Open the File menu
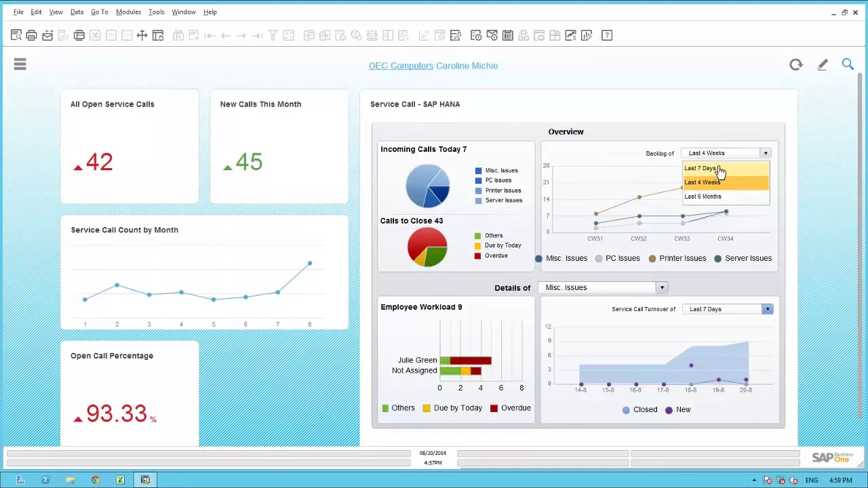The height and width of the screenshot is (488, 868). 18,12
